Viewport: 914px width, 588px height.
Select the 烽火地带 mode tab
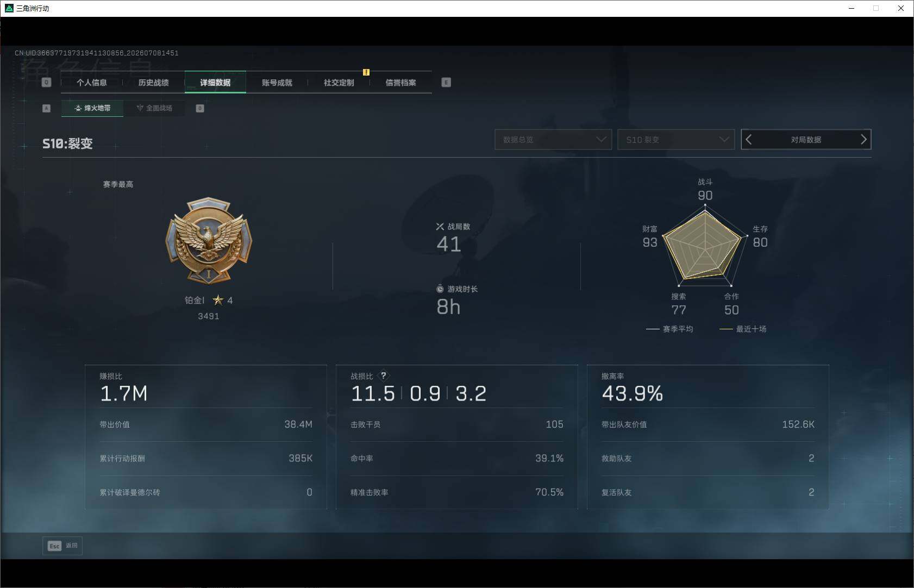point(92,108)
